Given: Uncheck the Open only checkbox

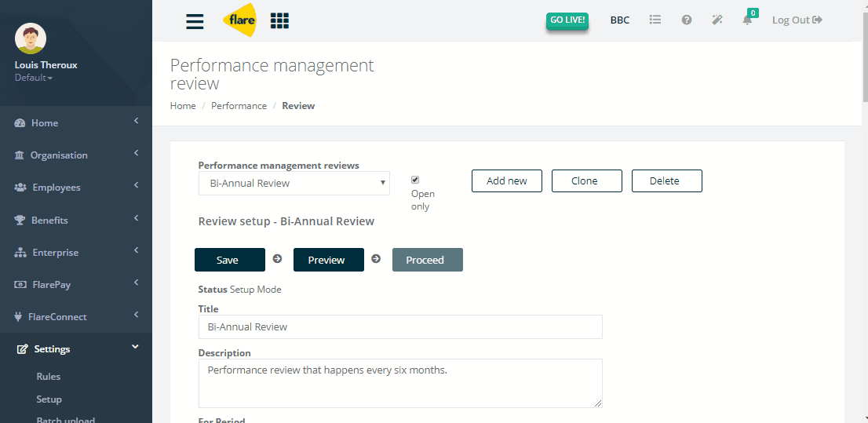Looking at the screenshot, I should point(415,180).
